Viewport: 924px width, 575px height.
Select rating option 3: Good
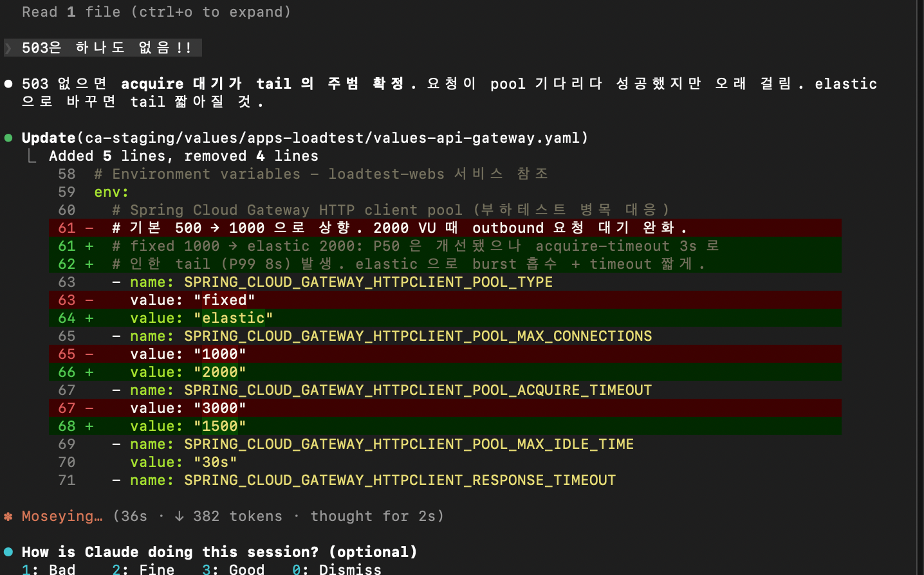pos(233,569)
